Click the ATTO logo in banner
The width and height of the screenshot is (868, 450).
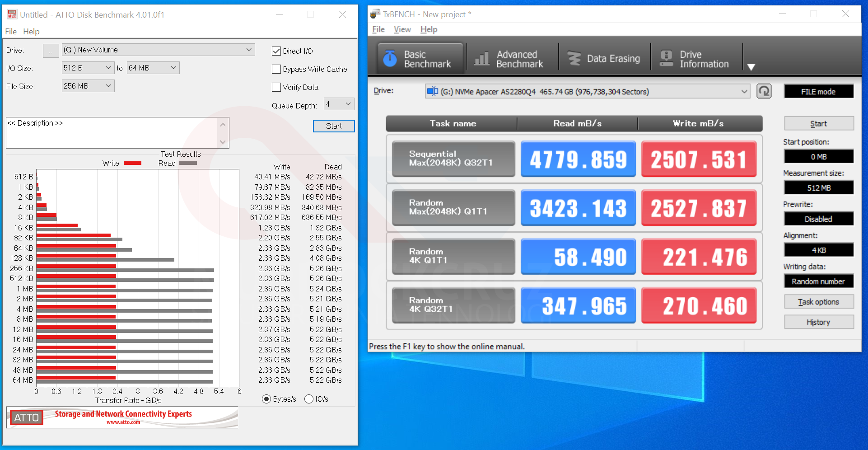pos(27,417)
